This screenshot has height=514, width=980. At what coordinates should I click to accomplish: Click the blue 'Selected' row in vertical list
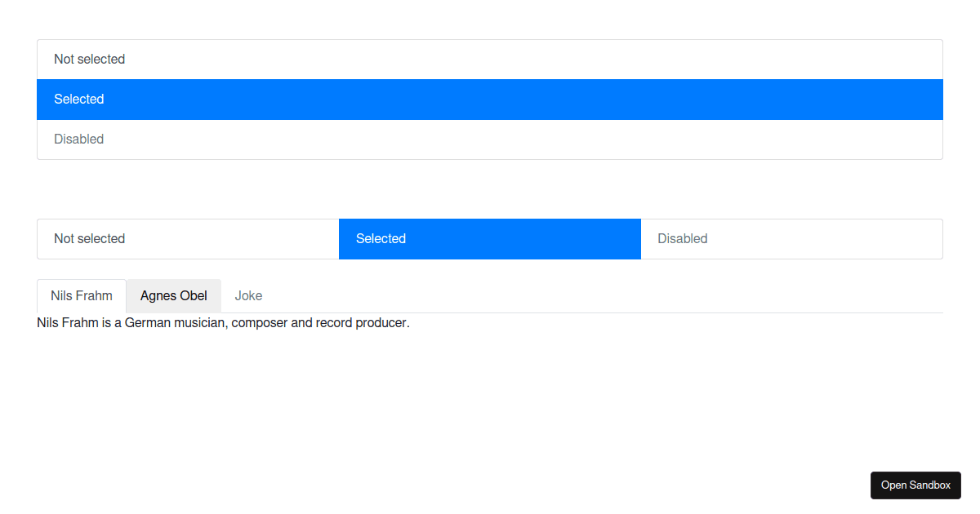click(79, 100)
